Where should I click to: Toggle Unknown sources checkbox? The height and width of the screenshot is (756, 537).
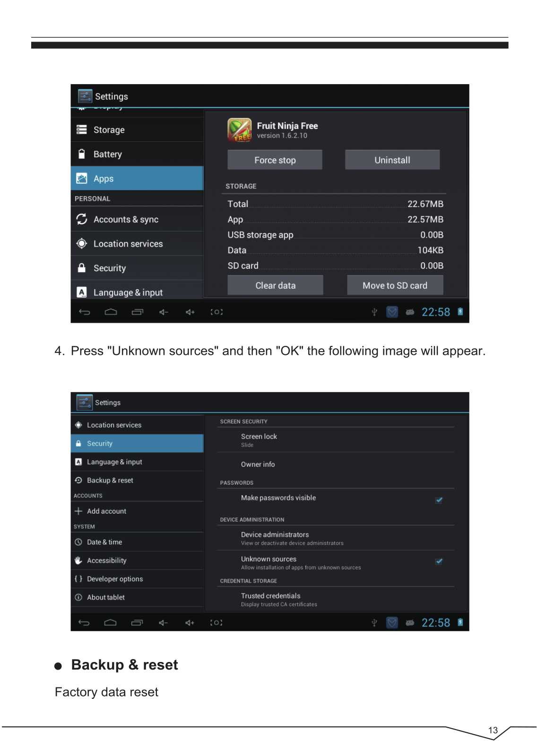click(439, 561)
